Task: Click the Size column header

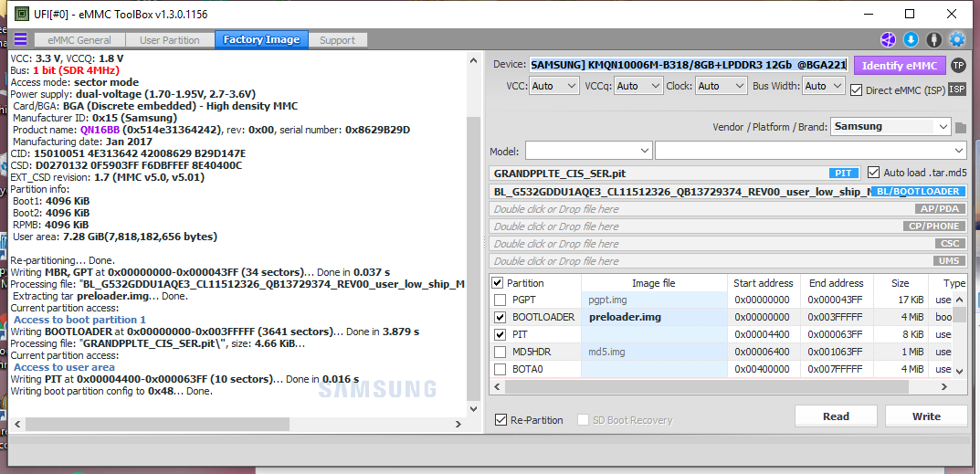Action: (900, 282)
